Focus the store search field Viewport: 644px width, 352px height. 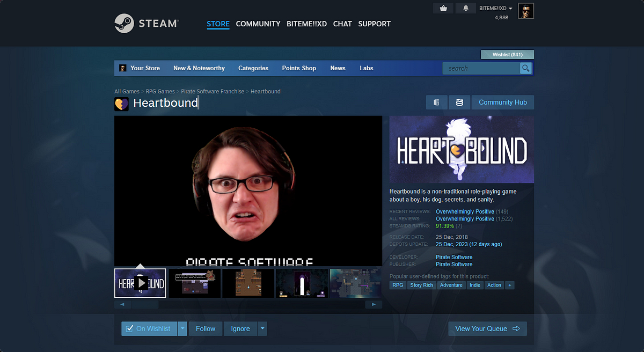pyautogui.click(x=481, y=68)
